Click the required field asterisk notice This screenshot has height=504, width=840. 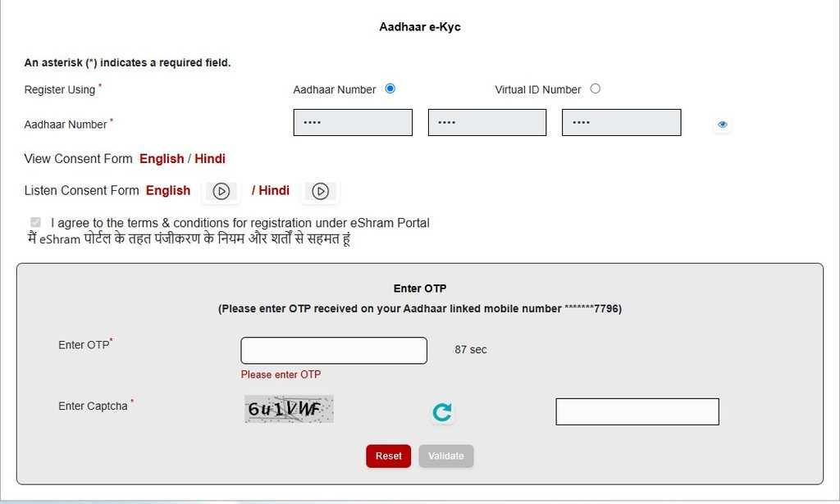(x=127, y=62)
